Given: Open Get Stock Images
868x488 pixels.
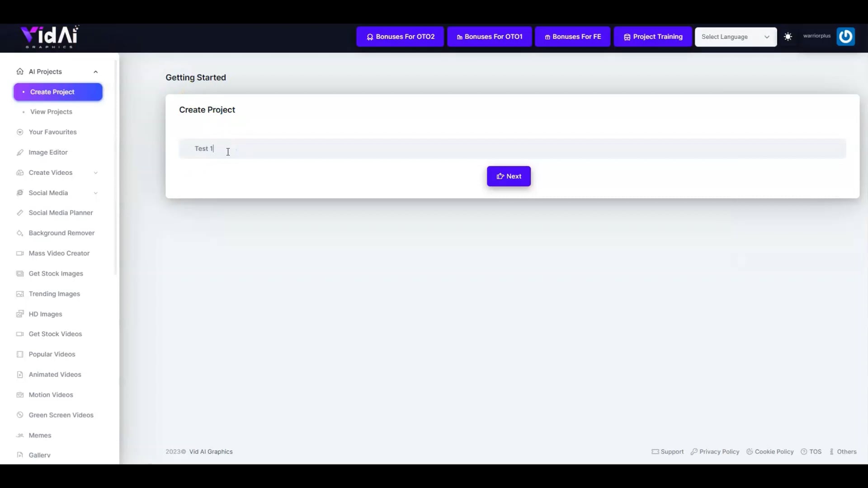Looking at the screenshot, I should pyautogui.click(x=55, y=273).
